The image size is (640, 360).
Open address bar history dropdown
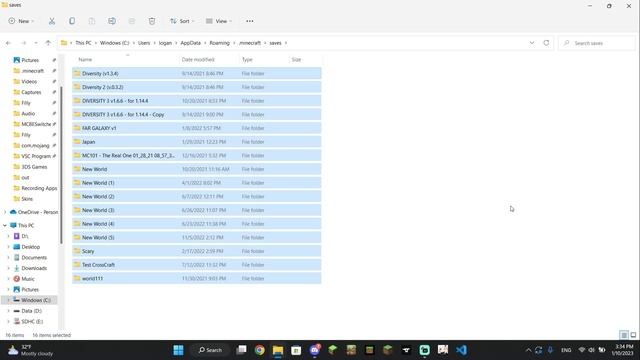[x=532, y=43]
